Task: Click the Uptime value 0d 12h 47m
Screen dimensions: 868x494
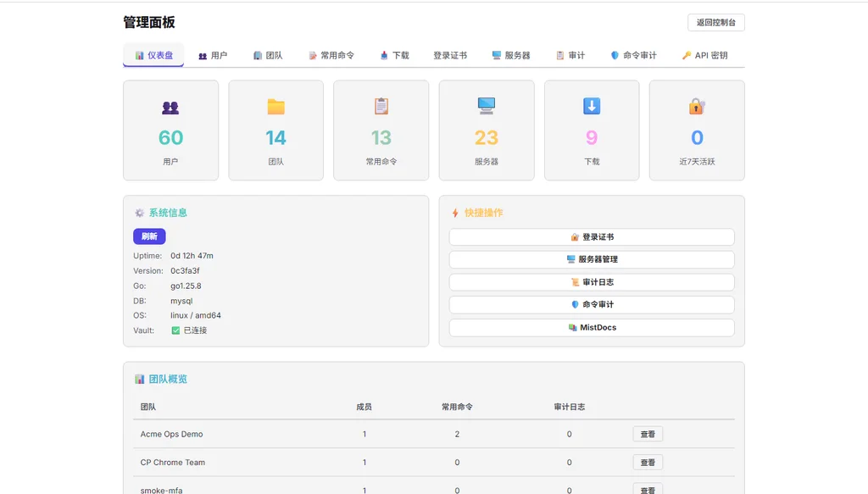Action: tap(192, 256)
